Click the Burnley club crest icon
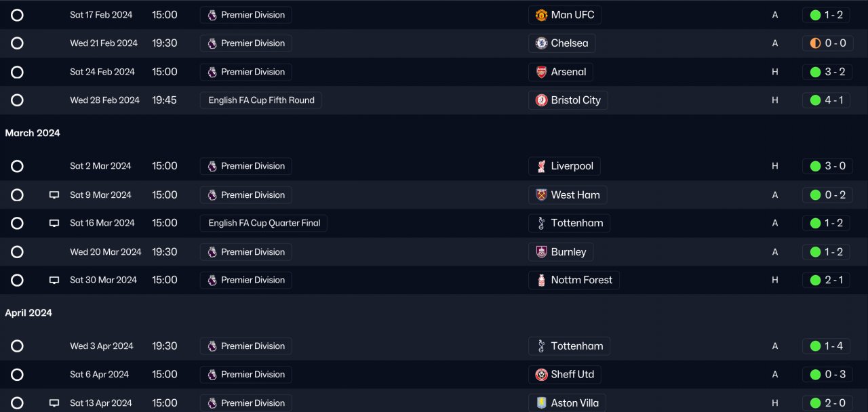Image resolution: width=868 pixels, height=412 pixels. point(541,252)
